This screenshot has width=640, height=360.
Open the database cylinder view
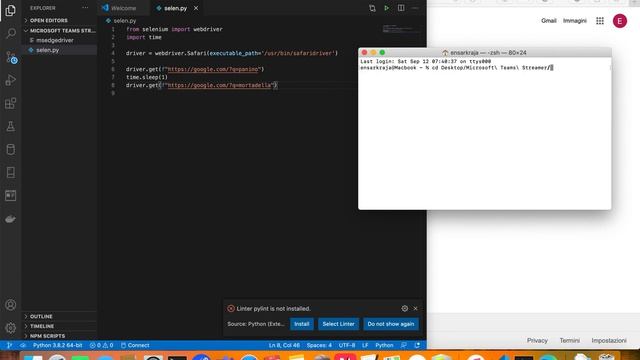tap(11, 149)
